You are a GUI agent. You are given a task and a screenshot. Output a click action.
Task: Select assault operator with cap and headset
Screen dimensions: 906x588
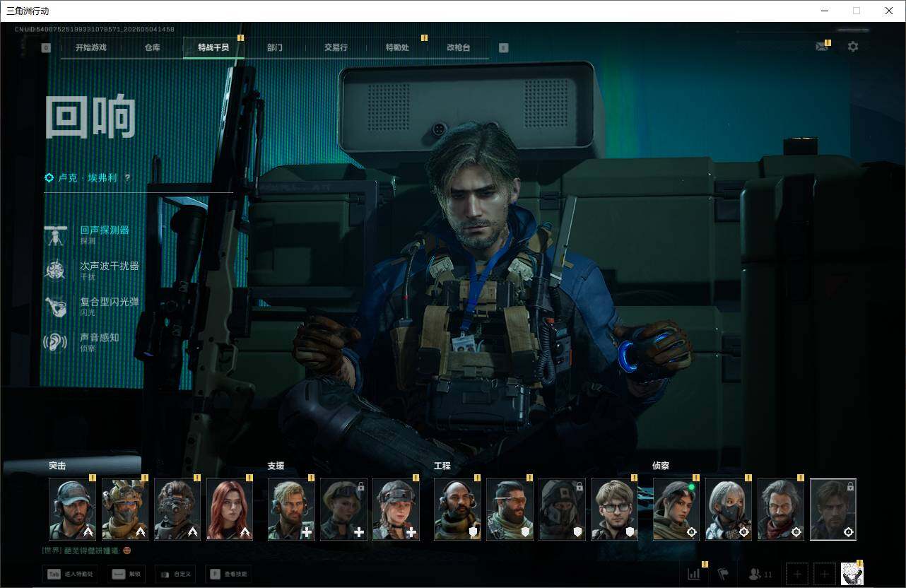click(73, 510)
